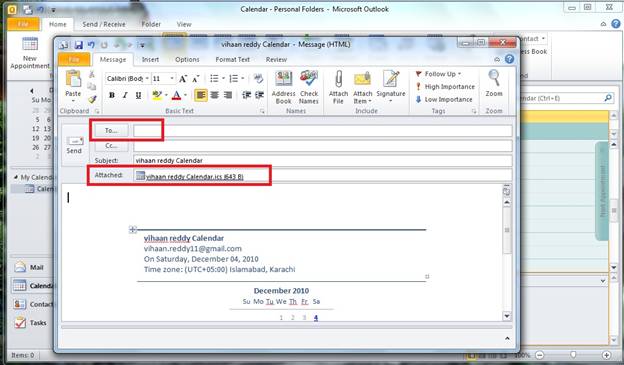Viewport: 624px width, 365px height.
Task: Click the Undo icon in message toolbar
Action: coord(91,45)
